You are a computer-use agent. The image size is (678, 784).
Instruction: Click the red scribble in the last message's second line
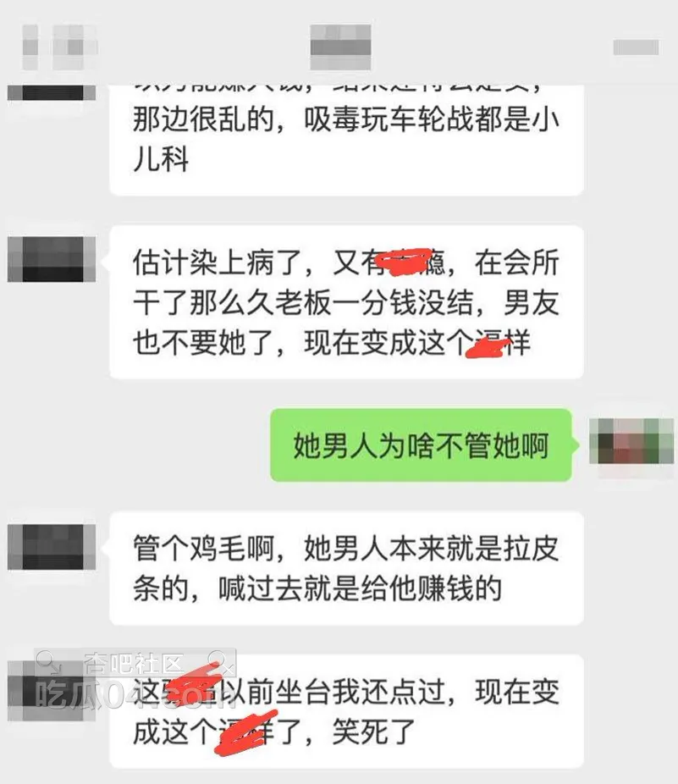point(245,733)
